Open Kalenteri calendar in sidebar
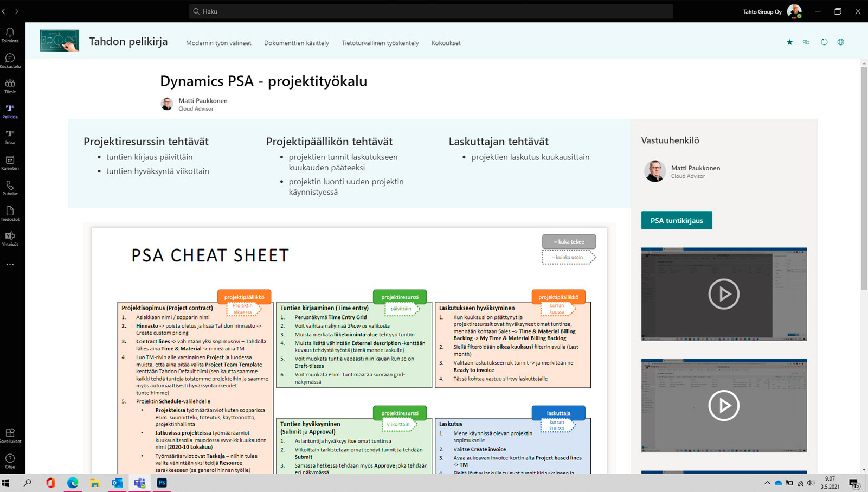 pyautogui.click(x=10, y=163)
